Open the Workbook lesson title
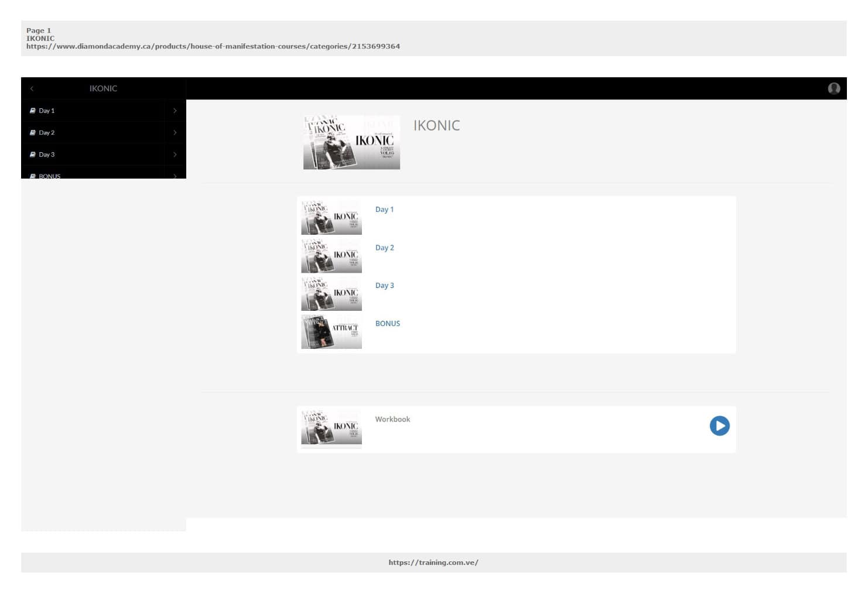868x593 pixels. tap(392, 420)
